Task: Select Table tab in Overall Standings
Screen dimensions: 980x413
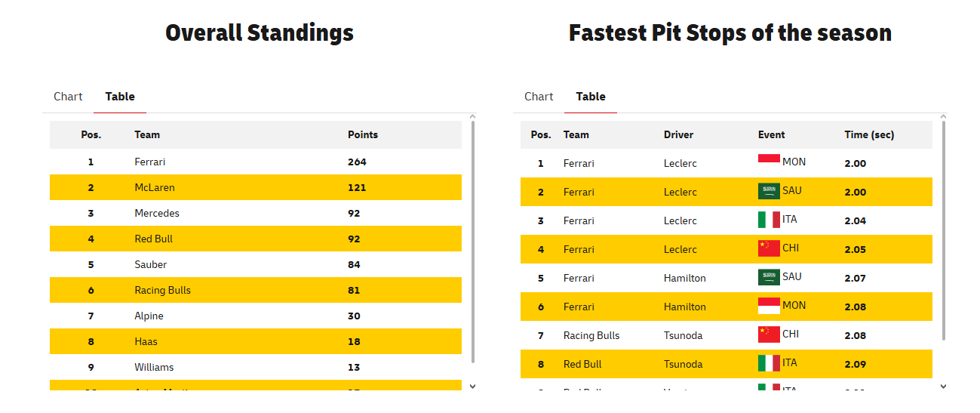Action: click(x=120, y=97)
